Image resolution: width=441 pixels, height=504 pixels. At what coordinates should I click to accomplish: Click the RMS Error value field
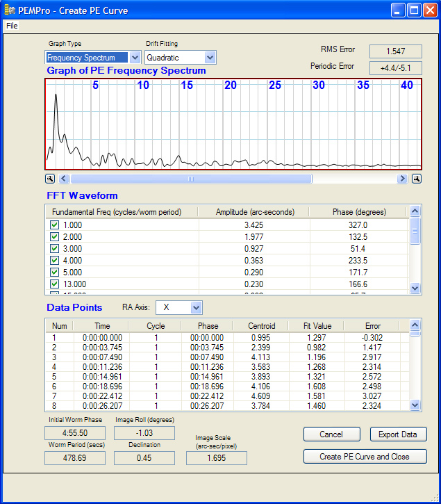[395, 51]
